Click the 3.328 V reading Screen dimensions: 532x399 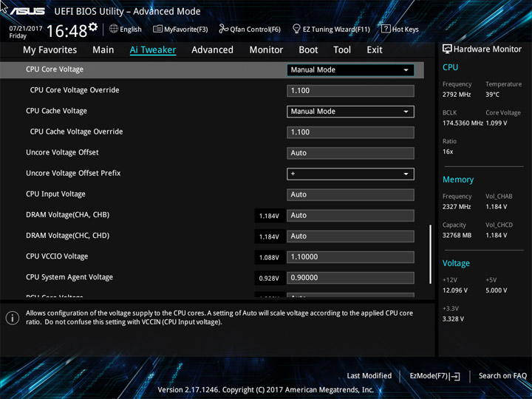(453, 319)
